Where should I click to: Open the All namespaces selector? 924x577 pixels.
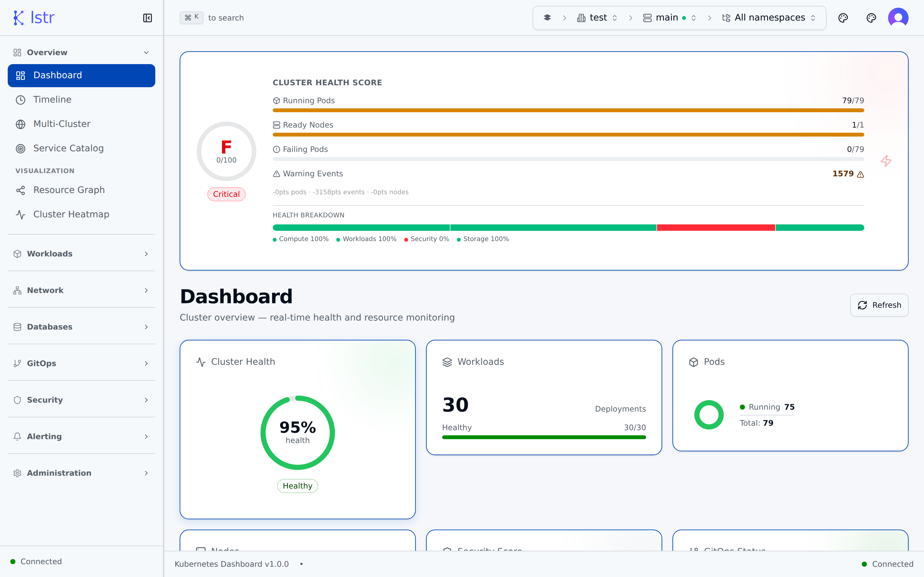click(x=768, y=18)
